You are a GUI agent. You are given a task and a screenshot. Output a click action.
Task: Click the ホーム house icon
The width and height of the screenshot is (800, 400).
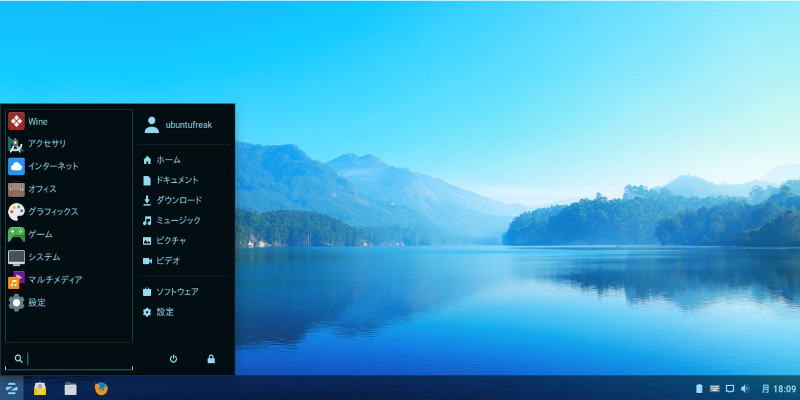(147, 160)
